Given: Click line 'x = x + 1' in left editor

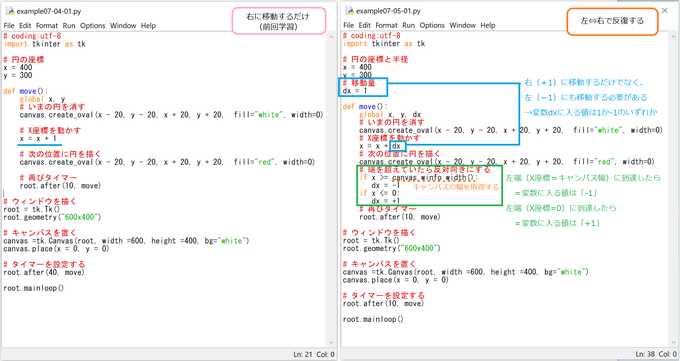Looking at the screenshot, I should (38, 138).
